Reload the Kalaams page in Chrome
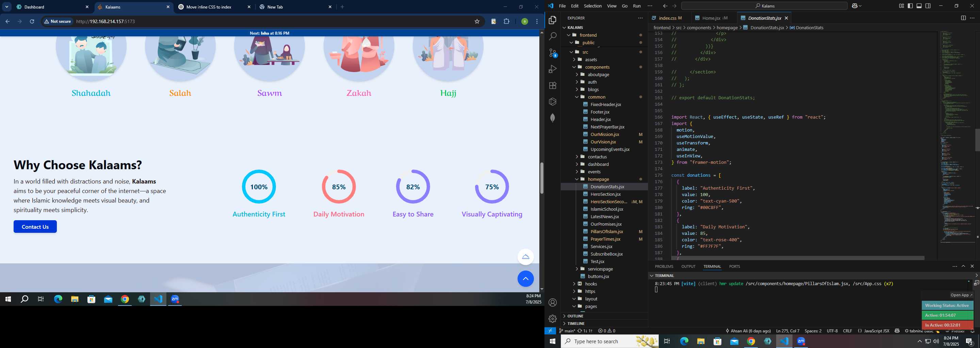 coord(32,21)
